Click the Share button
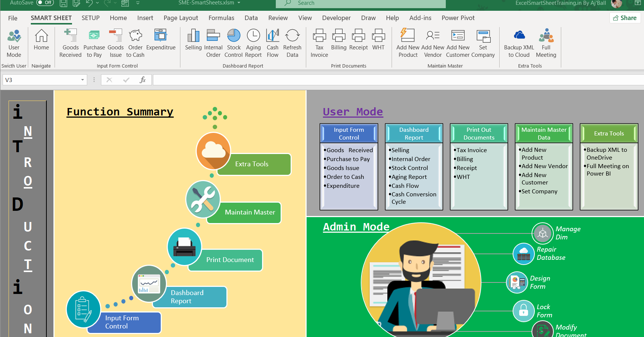Screen dimensions: 644x337 (625, 18)
